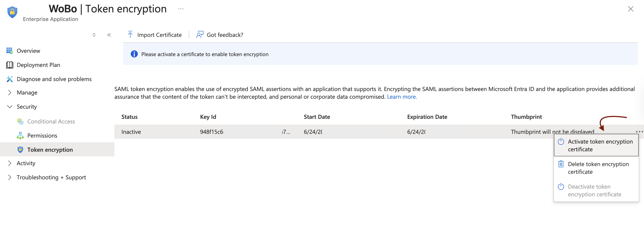The width and height of the screenshot is (644, 231).
Task: Click the Key Id column header
Action: (x=208, y=117)
